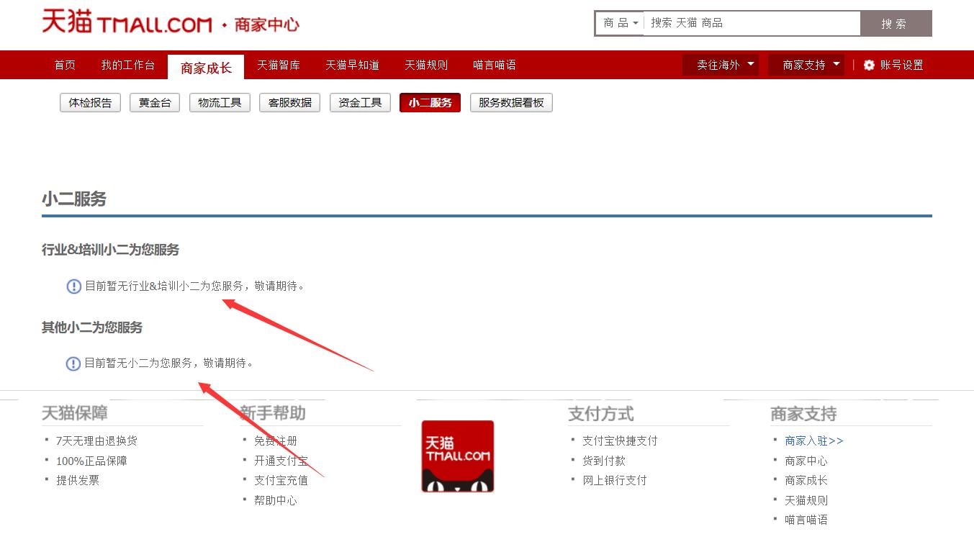Viewport: 974px width, 560px height.
Task: Select the 物流工具 tab
Action: [219, 102]
